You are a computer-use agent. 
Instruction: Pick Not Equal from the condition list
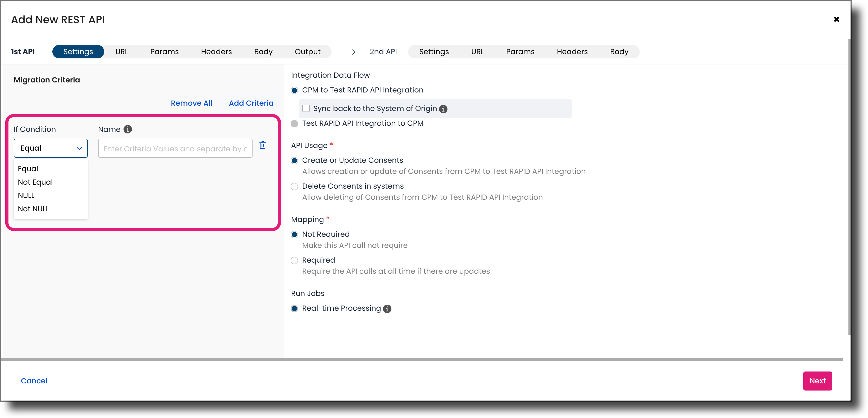pyautogui.click(x=35, y=182)
